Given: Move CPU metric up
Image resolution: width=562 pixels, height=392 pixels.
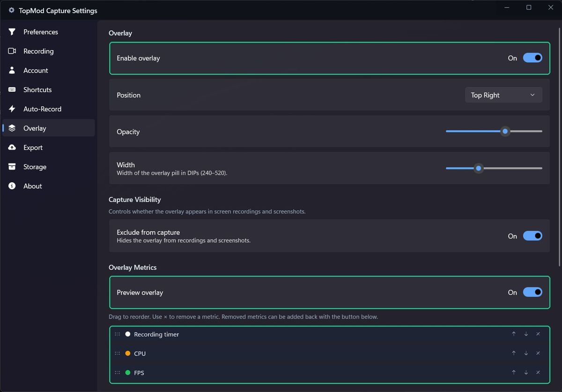Looking at the screenshot, I should point(514,353).
